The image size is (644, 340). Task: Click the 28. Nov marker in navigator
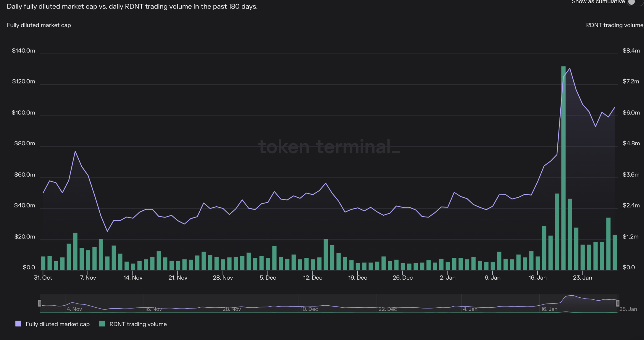232,309
